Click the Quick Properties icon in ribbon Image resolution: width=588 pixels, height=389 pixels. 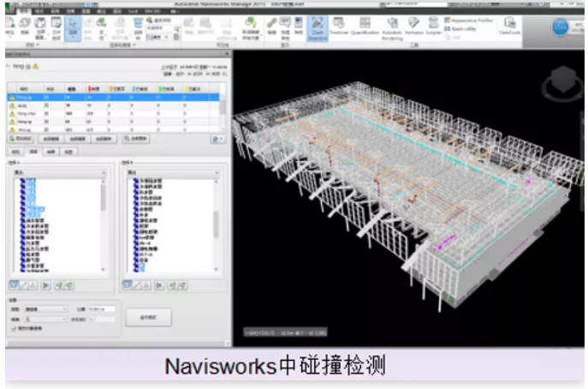click(x=285, y=28)
